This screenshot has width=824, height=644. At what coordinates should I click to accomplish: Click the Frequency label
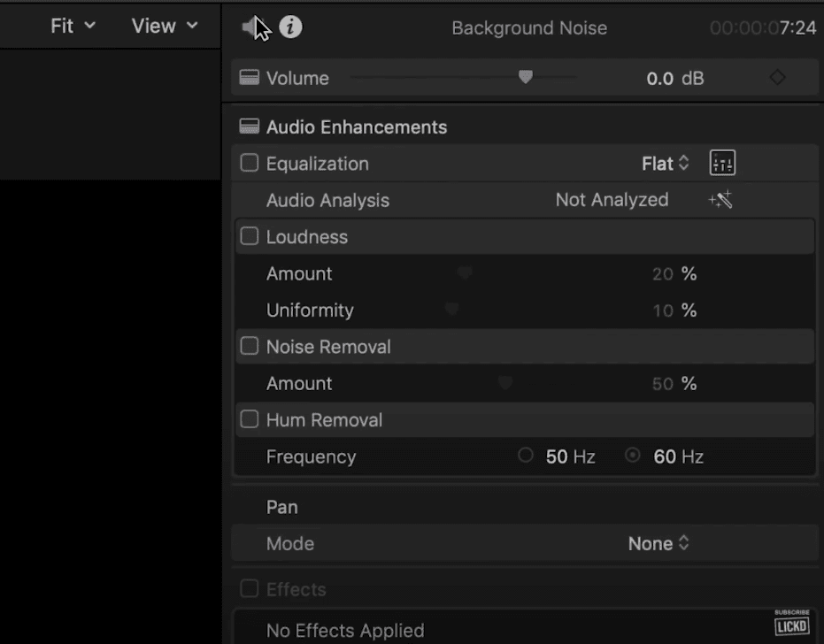pyautogui.click(x=312, y=457)
